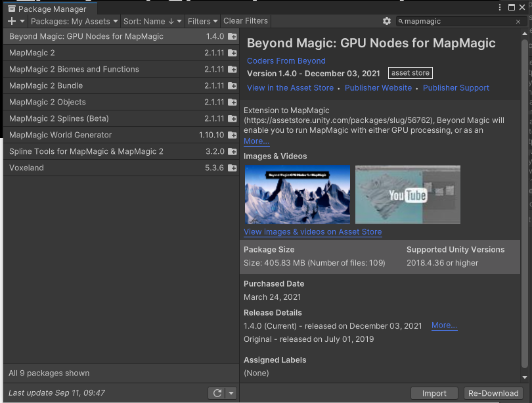Select the Voxeland package row
The image size is (532, 403).
click(x=121, y=168)
